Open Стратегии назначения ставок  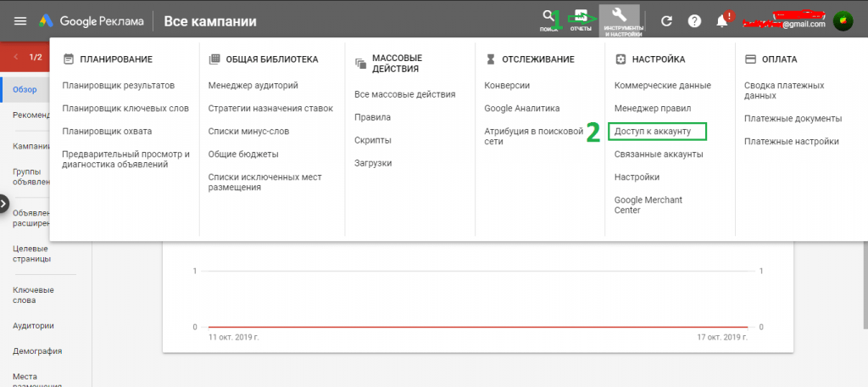click(270, 108)
